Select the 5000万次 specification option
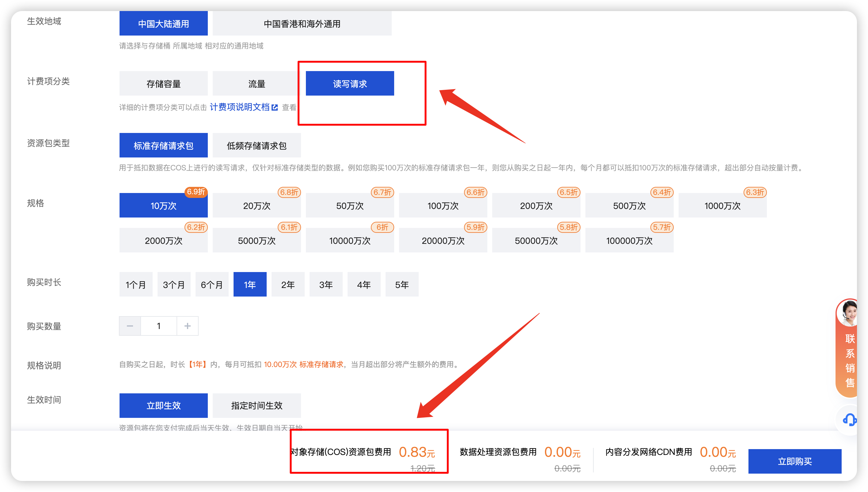868x492 pixels. (x=257, y=240)
